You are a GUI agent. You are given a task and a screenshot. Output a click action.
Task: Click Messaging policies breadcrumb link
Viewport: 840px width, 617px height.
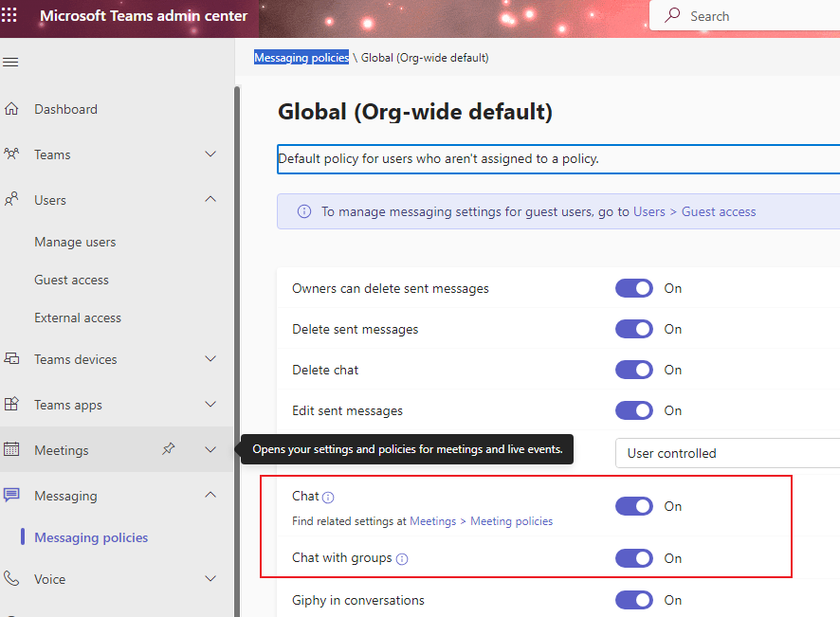[301, 58]
